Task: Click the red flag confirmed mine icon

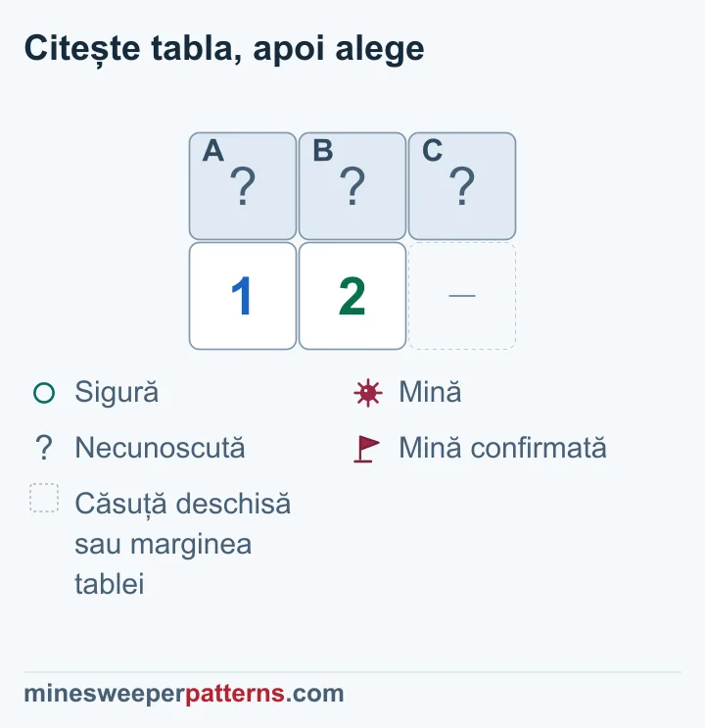Action: (x=366, y=449)
